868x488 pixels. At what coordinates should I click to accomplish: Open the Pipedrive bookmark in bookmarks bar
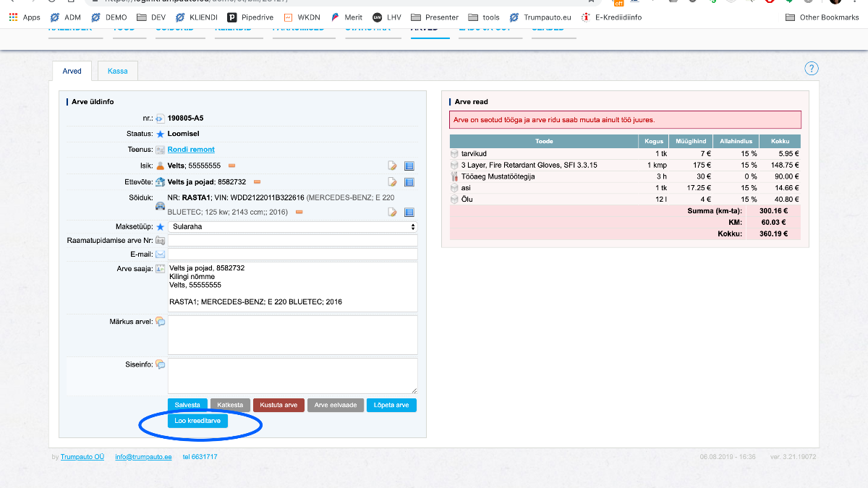(250, 17)
